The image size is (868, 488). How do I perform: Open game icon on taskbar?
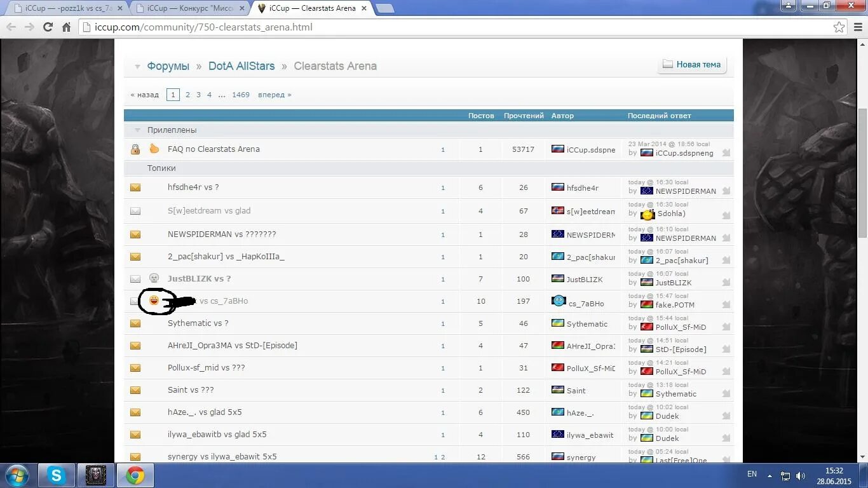point(96,475)
